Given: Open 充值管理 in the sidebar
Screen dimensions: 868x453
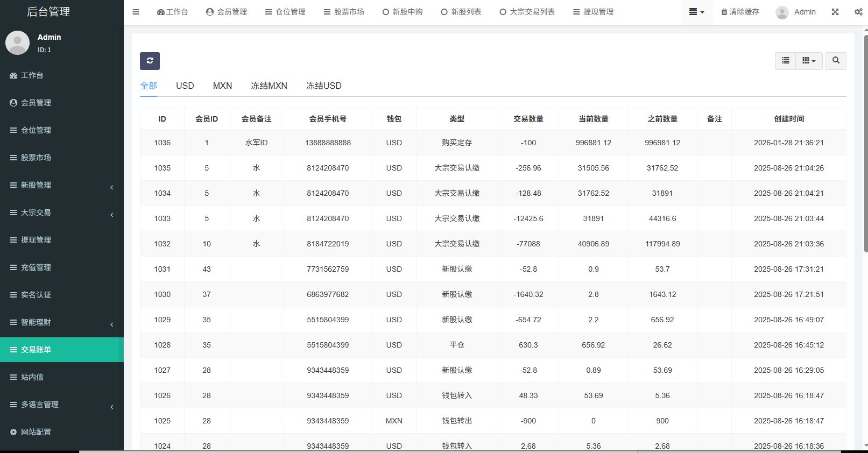Looking at the screenshot, I should 36,267.
